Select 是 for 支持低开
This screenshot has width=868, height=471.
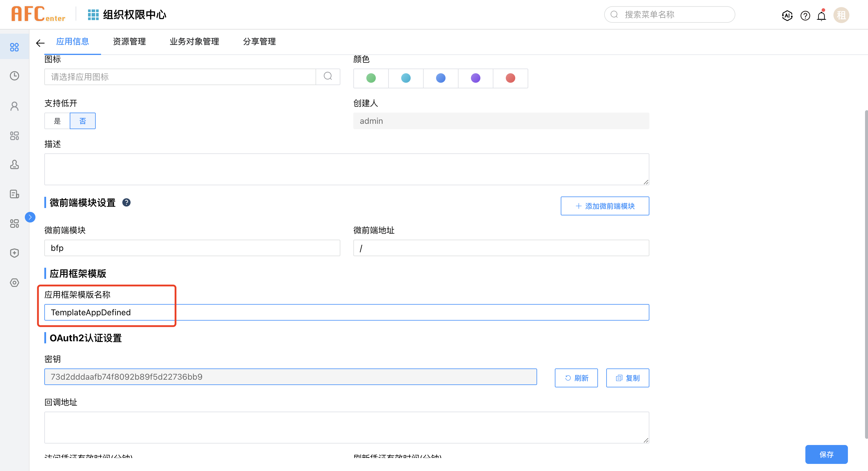57,121
